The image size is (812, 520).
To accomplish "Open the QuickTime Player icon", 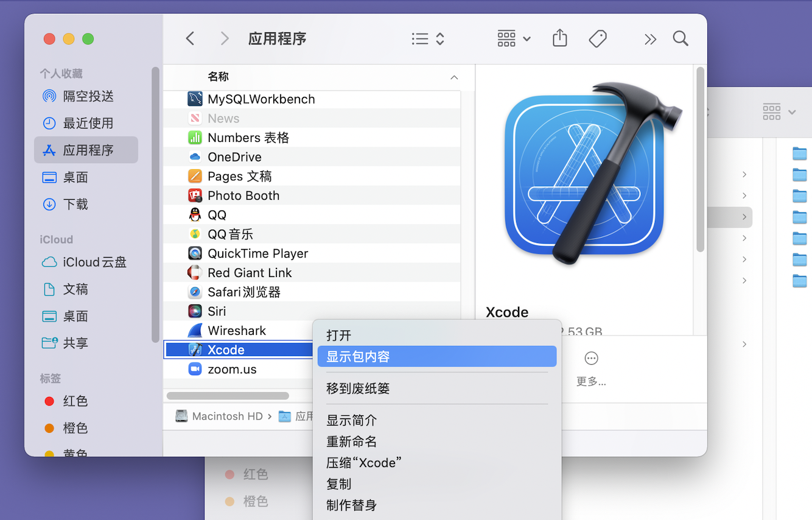I will pyautogui.click(x=195, y=253).
